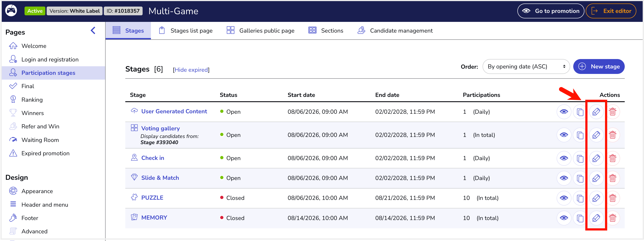Duplicate the PUZZLE stage
644x241 pixels.
click(580, 198)
